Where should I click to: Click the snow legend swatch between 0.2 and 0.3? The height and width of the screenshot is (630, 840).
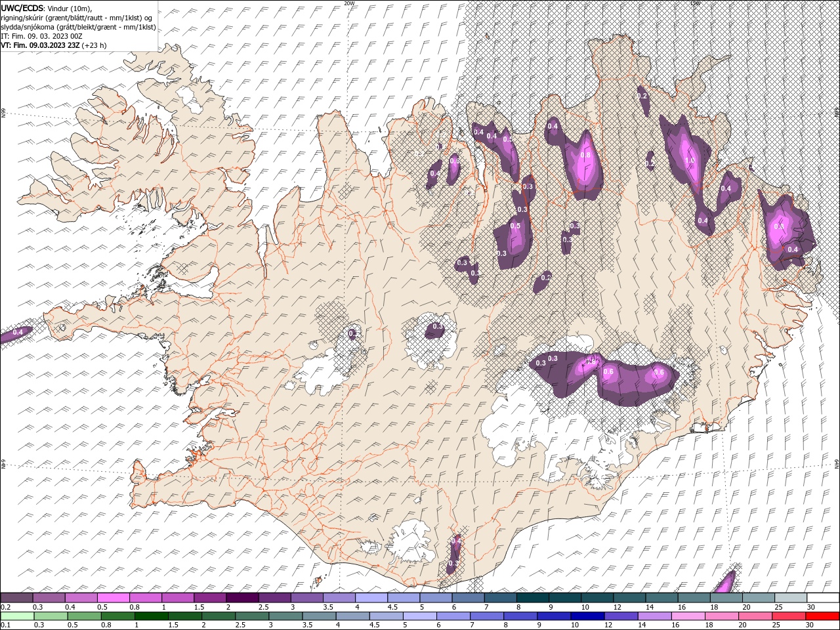(16, 598)
